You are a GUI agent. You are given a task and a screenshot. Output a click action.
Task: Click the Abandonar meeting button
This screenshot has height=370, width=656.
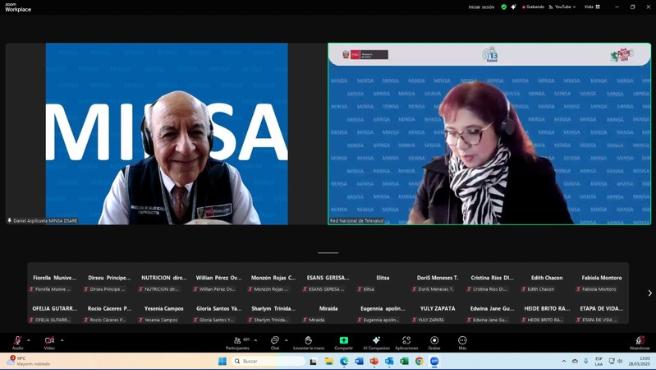point(640,343)
